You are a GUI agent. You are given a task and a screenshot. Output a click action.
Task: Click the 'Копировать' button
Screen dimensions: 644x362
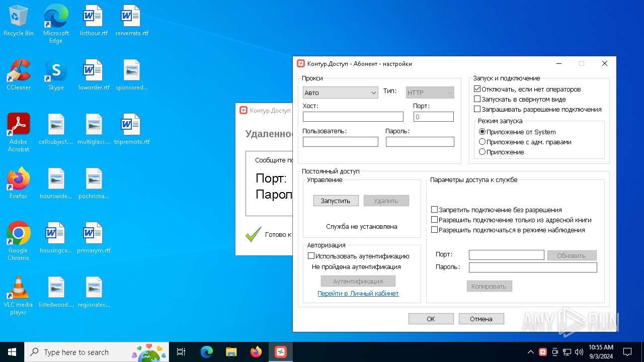[490, 286]
